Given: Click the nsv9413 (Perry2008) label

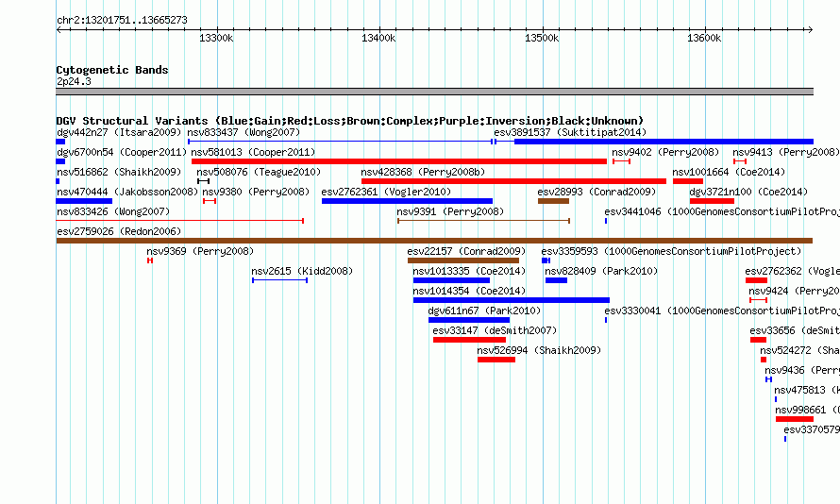Looking at the screenshot, I should point(786,152).
